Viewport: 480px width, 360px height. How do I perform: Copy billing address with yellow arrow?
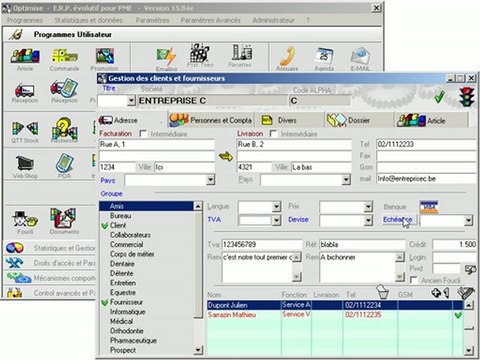click(226, 156)
